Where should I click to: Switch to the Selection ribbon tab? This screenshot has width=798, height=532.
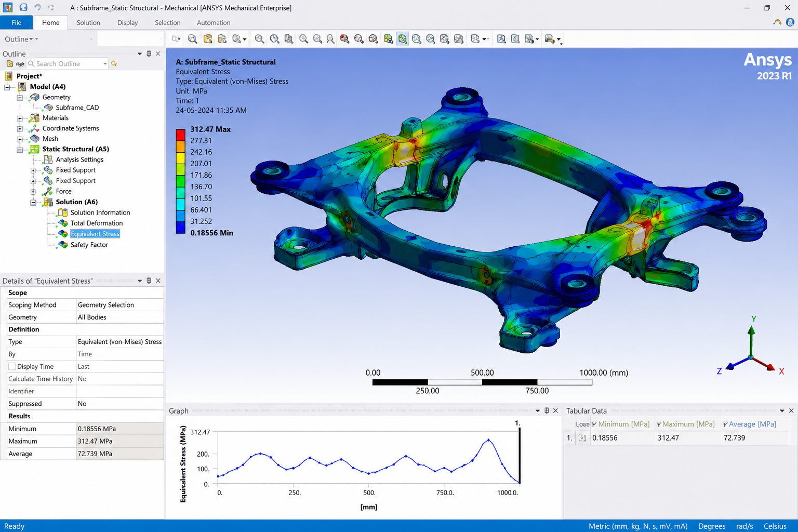coord(168,22)
